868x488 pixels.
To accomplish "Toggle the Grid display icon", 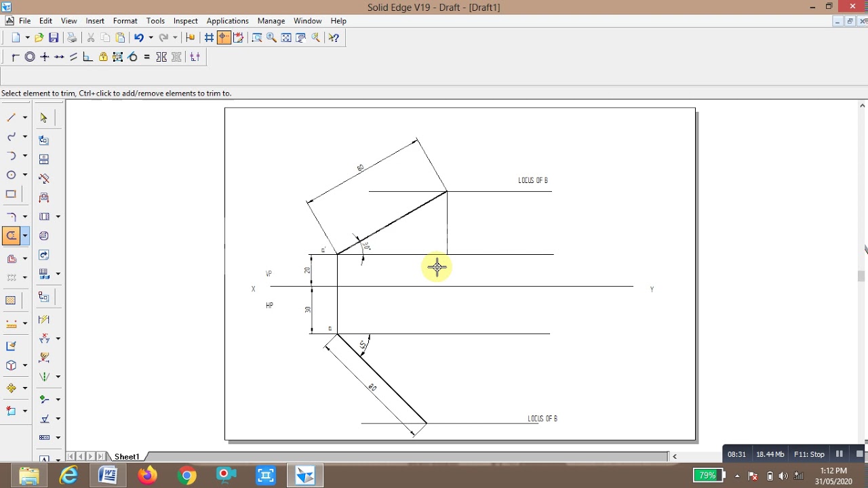I will tap(209, 38).
